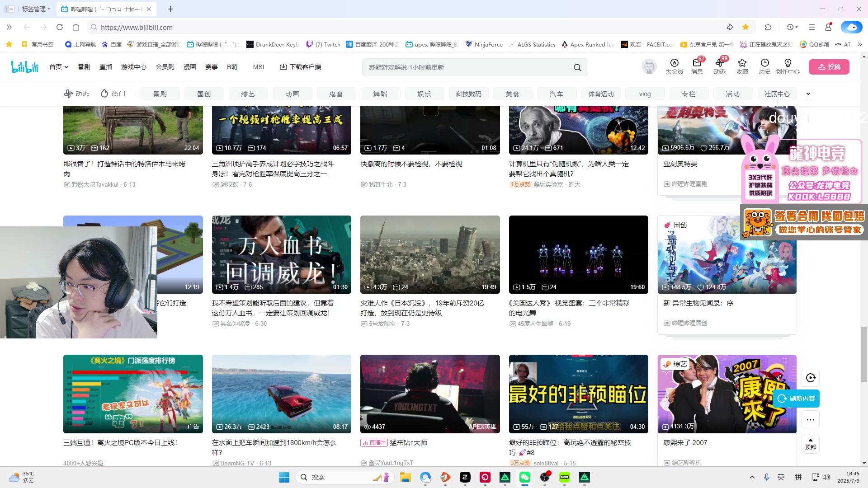Toggle the 拼 IME mode indicator
The image size is (868, 488).
(x=798, y=477)
